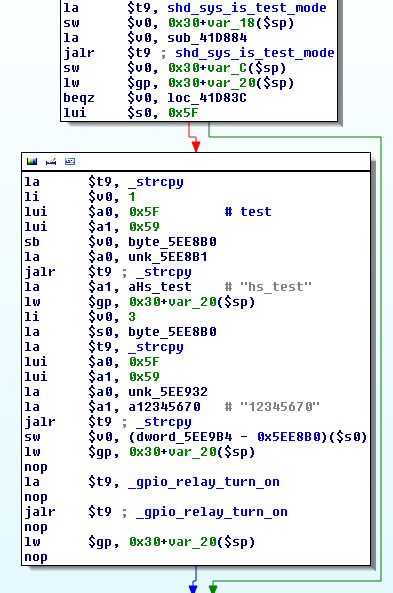
Task: Open the aHs_test string reference
Action: (160, 287)
